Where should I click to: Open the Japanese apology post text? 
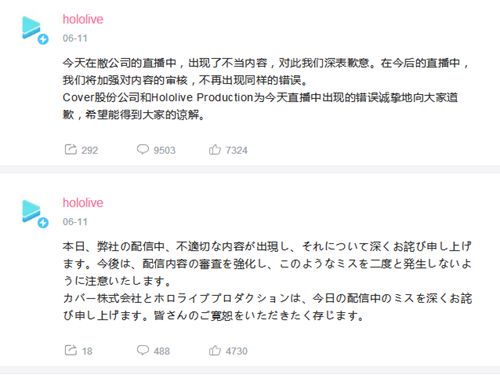pyautogui.click(x=267, y=281)
